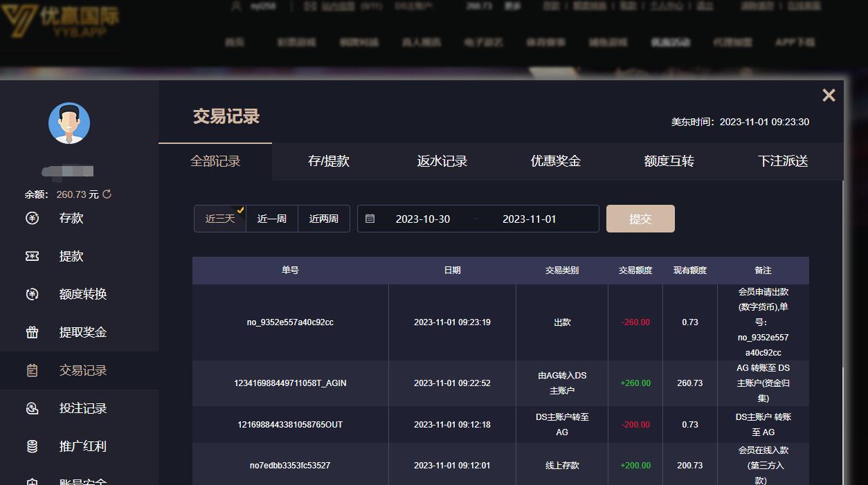The height and width of the screenshot is (485, 868).
Task: Select order no7edbb3353fc53527
Action: tap(290, 466)
